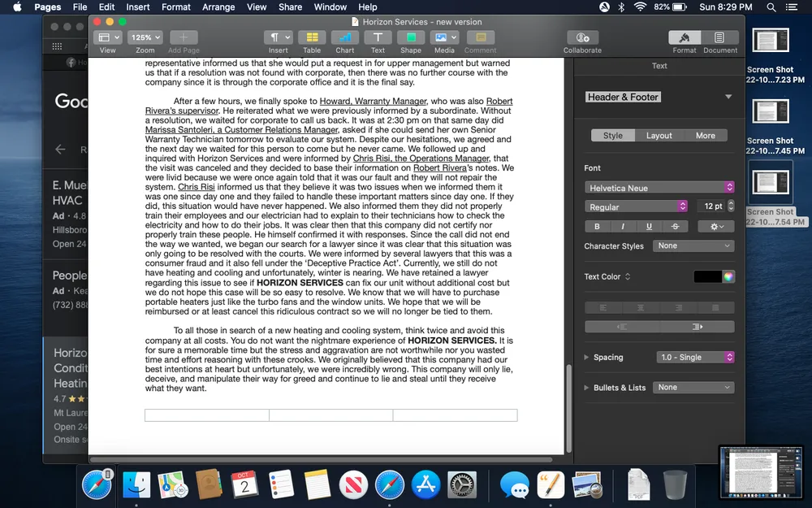Toggle Bold formatting in Font section

[x=597, y=227]
